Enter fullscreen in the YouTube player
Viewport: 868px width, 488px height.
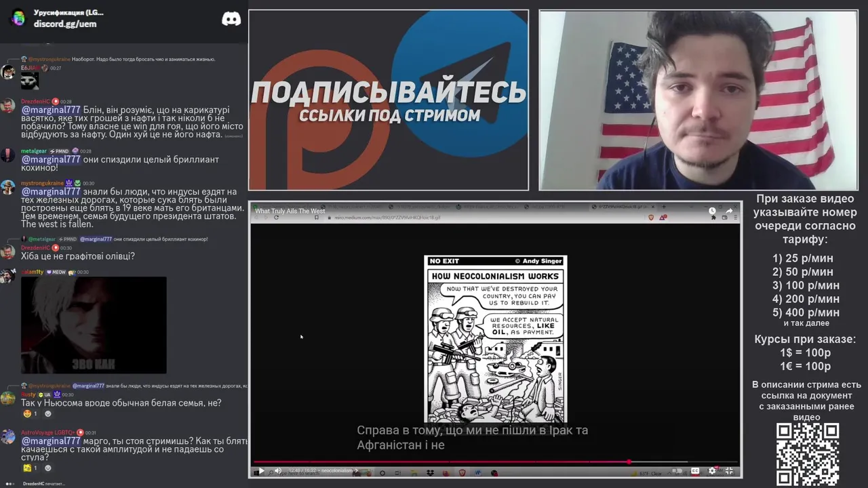729,471
